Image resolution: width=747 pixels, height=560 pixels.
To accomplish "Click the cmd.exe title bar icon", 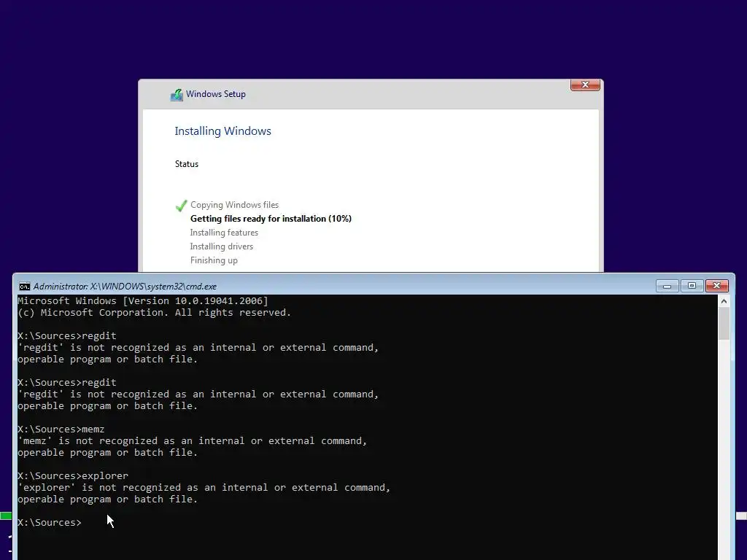I will click(24, 286).
